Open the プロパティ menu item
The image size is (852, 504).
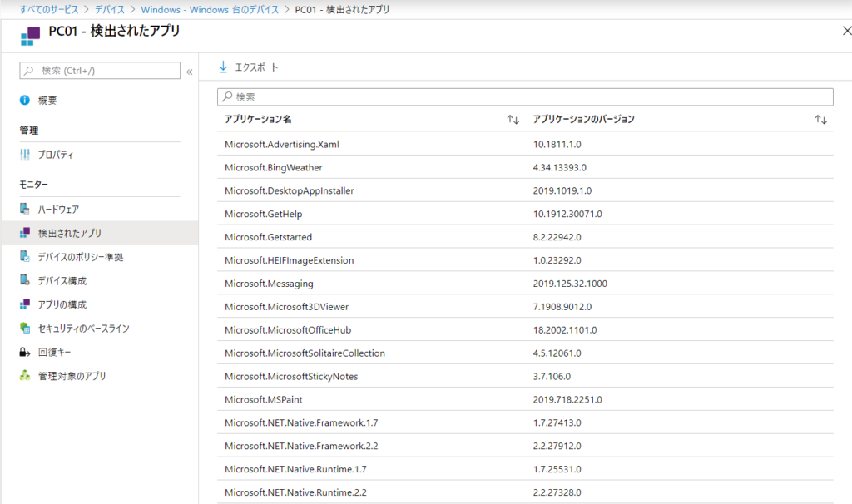[100, 155]
